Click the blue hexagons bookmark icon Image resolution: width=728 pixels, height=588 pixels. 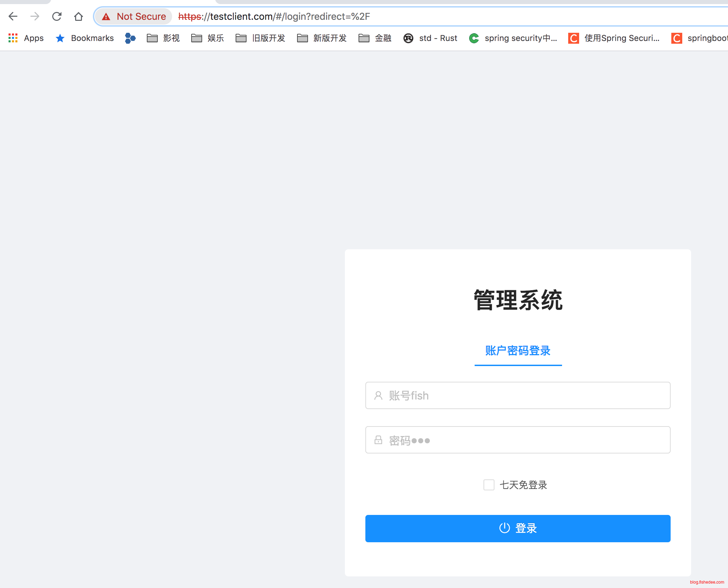pos(130,38)
